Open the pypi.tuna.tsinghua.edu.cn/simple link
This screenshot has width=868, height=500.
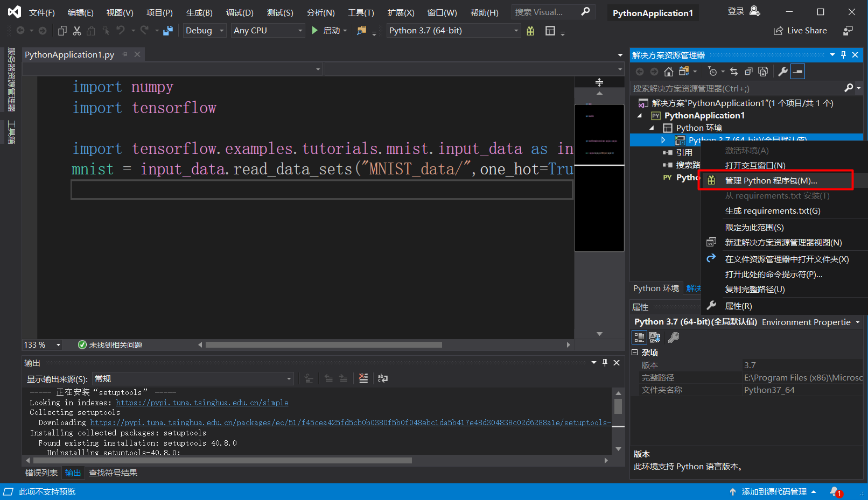coord(202,403)
